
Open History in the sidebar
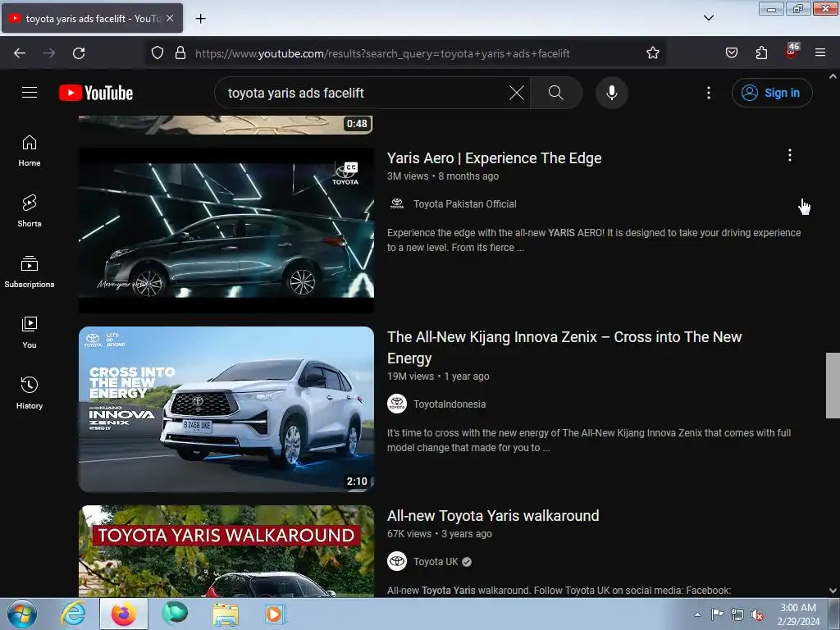pos(30,393)
